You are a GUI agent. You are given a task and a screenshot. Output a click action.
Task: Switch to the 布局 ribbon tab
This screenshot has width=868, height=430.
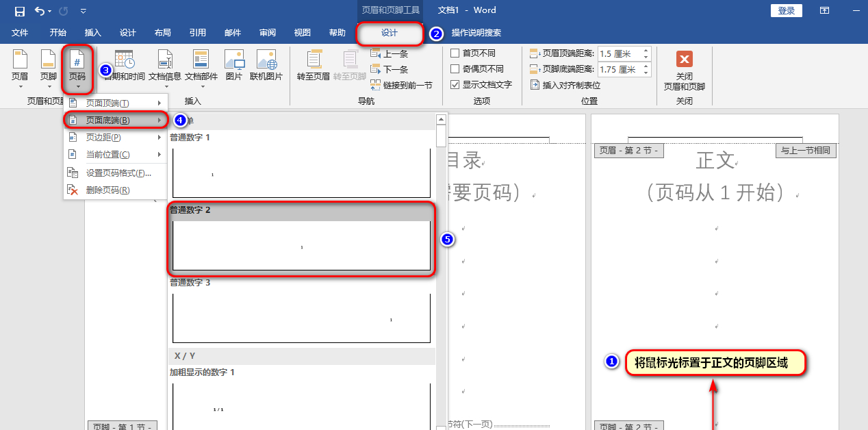163,33
